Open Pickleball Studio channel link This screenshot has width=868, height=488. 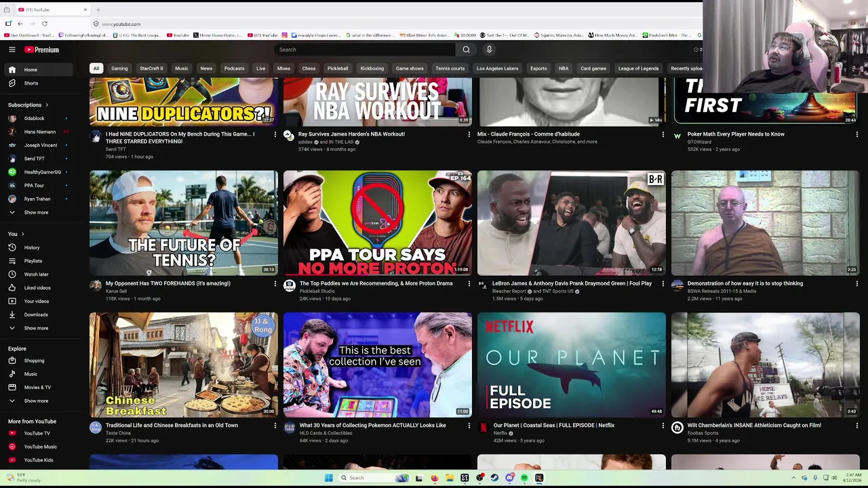317,291
